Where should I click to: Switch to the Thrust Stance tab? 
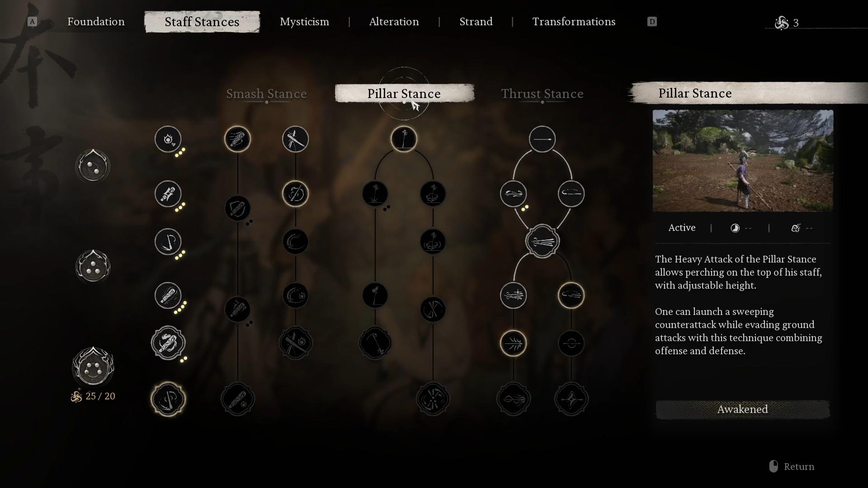click(x=542, y=94)
